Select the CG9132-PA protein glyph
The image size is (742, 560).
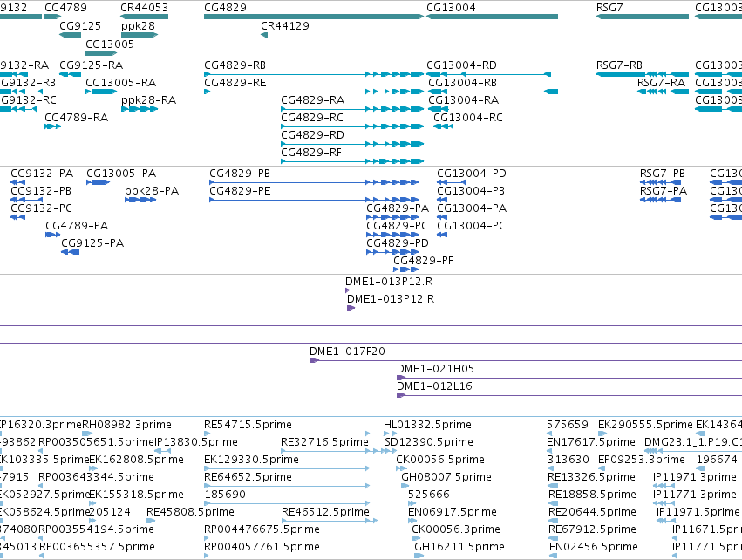coord(18,182)
